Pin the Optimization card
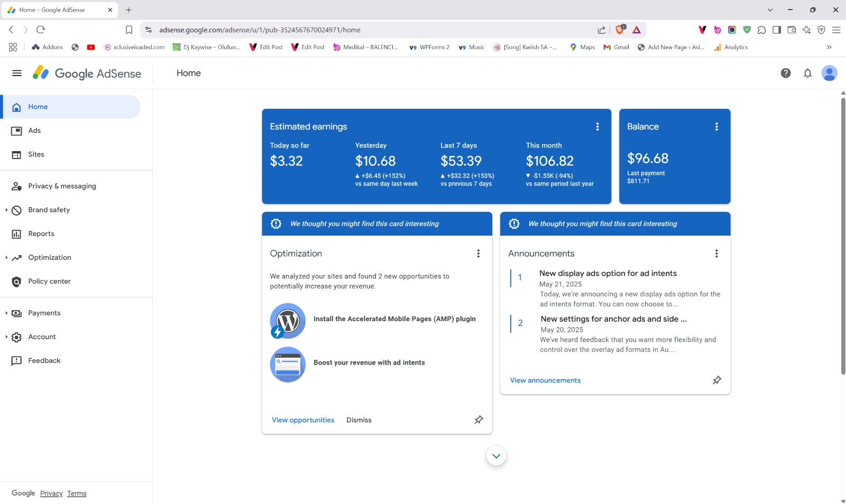 tap(479, 420)
